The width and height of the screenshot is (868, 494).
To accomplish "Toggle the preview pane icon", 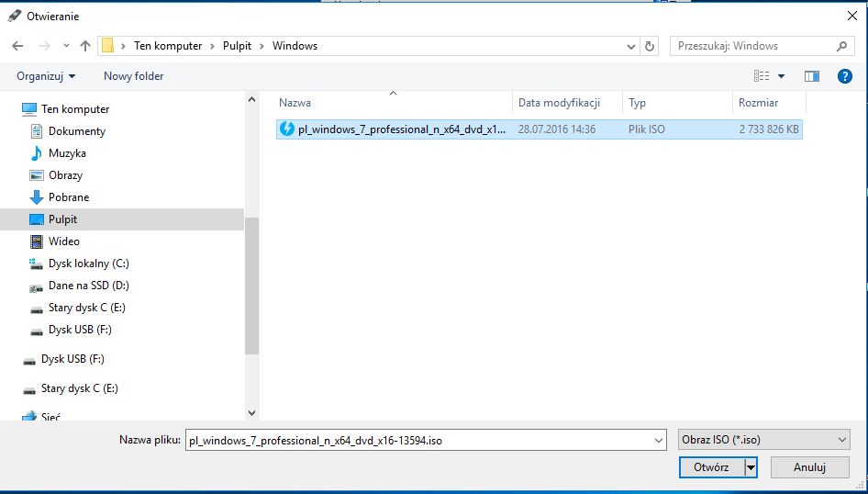I will pos(812,76).
